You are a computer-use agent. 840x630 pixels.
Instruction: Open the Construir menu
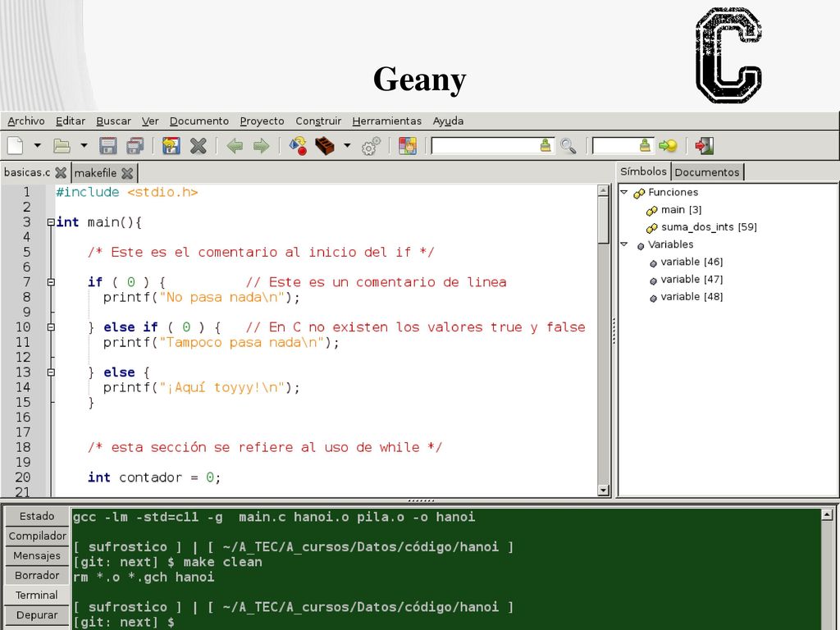[318, 121]
